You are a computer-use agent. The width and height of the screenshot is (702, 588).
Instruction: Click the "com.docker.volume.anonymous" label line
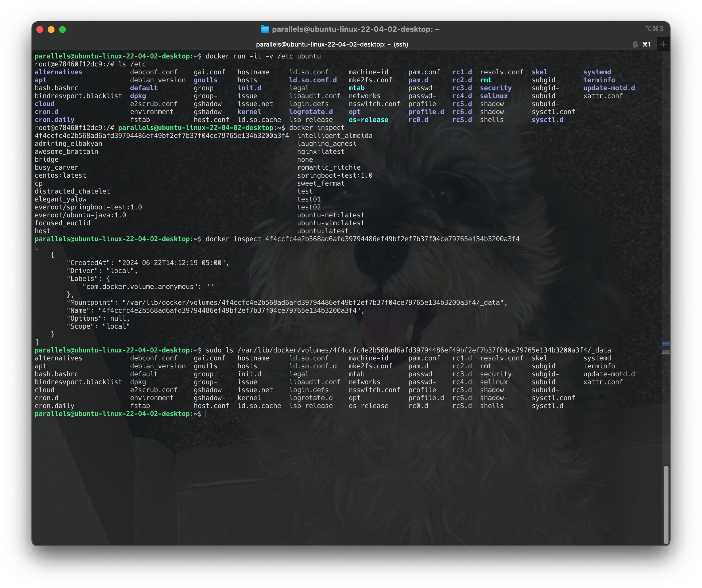148,287
